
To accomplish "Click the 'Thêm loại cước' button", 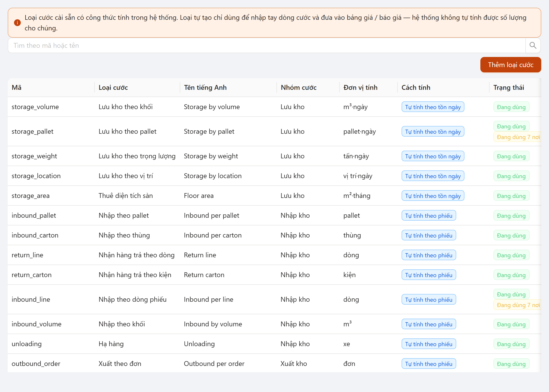I will pos(511,65).
